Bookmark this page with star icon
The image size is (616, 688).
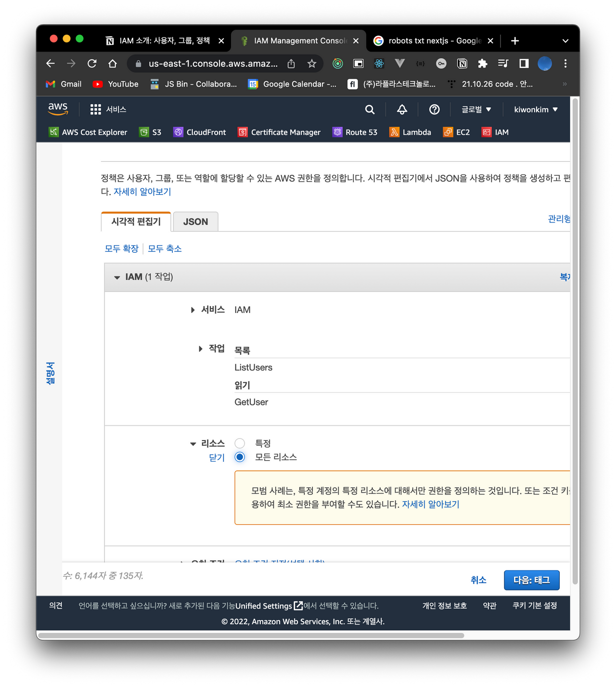(312, 63)
